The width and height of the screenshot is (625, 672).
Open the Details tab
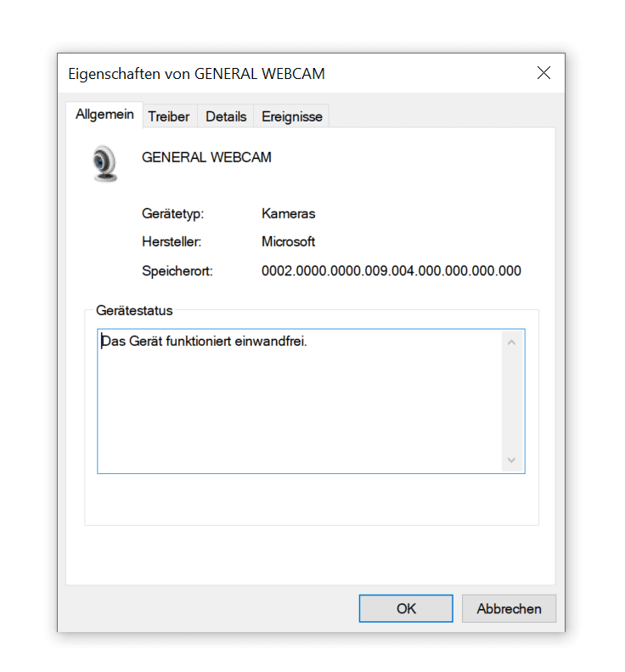pyautogui.click(x=226, y=116)
